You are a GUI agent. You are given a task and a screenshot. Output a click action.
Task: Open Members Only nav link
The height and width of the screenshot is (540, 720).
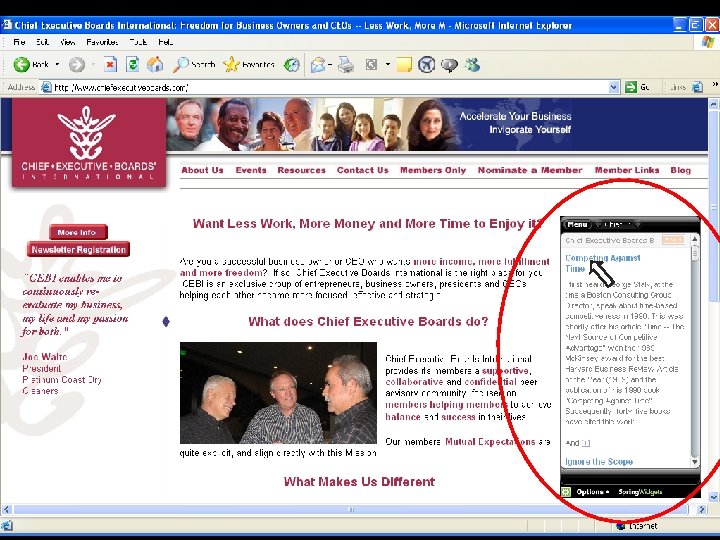[433, 170]
